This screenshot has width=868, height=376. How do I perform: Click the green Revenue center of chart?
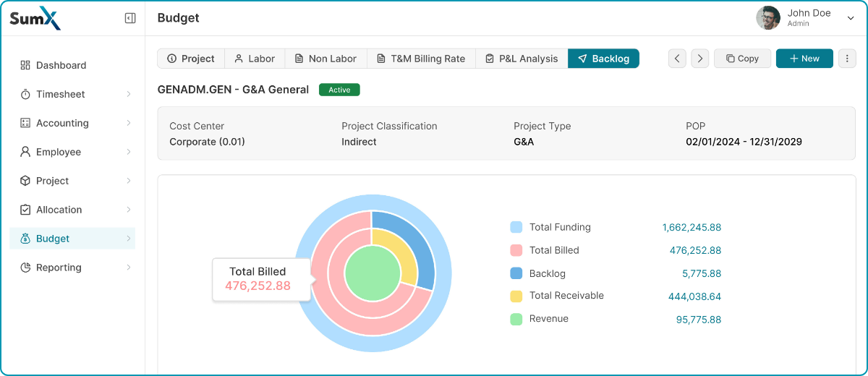click(x=372, y=273)
